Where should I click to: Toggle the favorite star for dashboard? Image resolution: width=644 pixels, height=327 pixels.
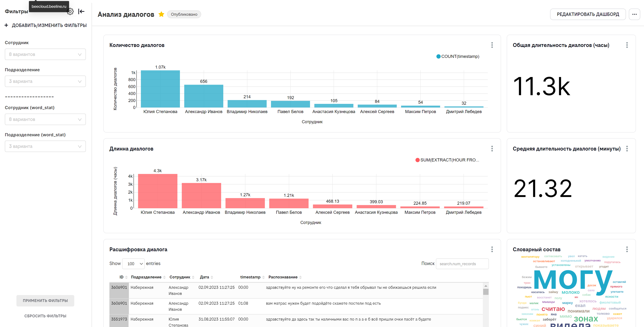coord(161,14)
